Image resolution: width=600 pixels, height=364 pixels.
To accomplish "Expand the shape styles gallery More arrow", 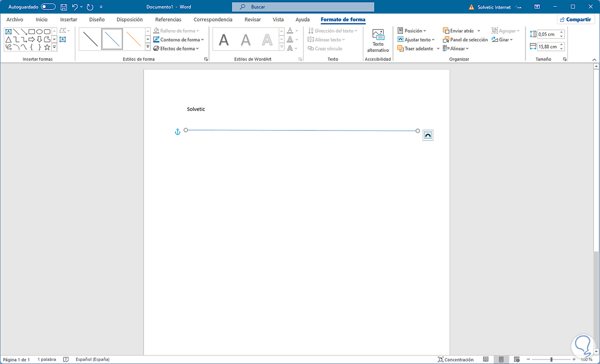I will coord(148,47).
